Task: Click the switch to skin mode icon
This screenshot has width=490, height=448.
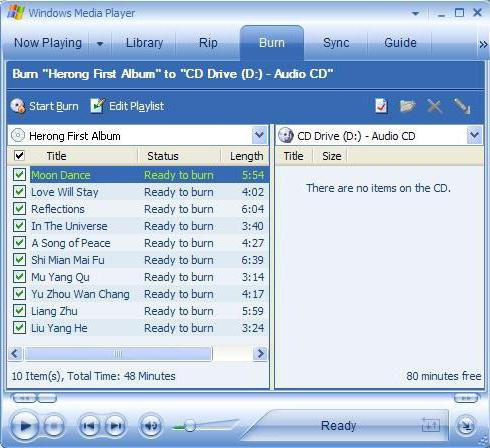Action: [466, 426]
